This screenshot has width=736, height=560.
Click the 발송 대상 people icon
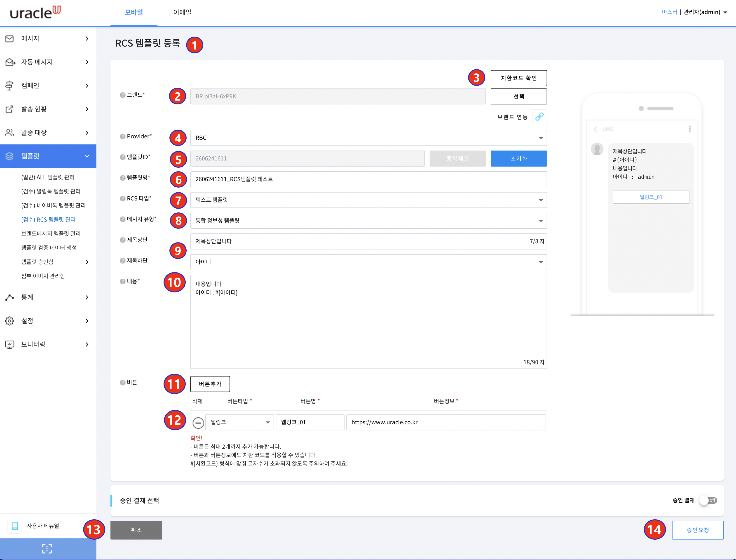(10, 133)
